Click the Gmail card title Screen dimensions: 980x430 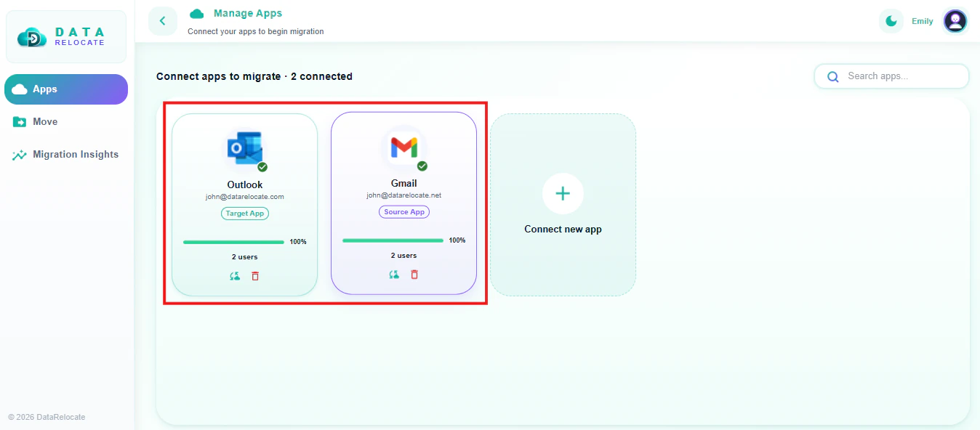tap(404, 184)
